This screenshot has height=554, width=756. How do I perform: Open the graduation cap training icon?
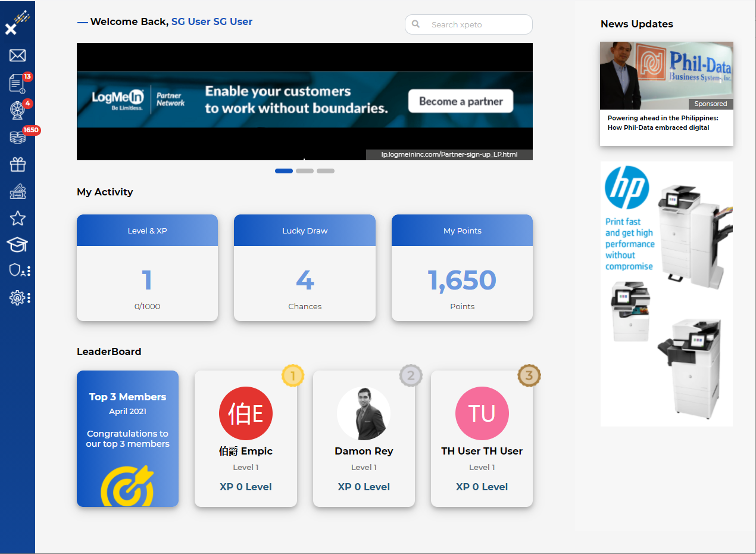pos(17,244)
